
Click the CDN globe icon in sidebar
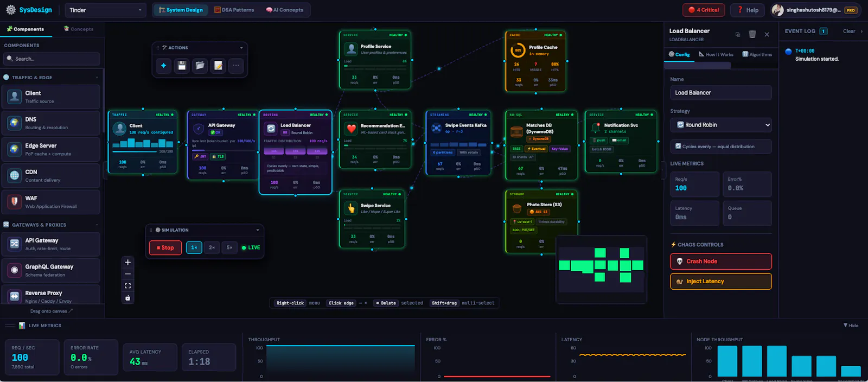(15, 176)
